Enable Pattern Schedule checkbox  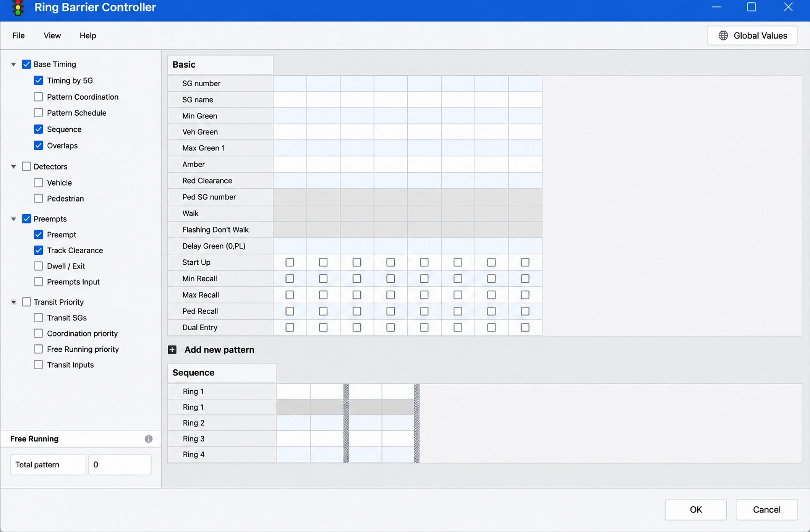click(38, 113)
